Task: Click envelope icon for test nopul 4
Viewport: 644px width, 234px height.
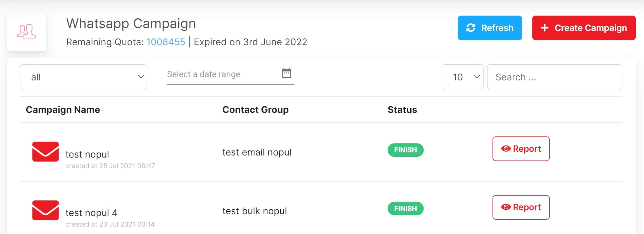Action: point(46,210)
